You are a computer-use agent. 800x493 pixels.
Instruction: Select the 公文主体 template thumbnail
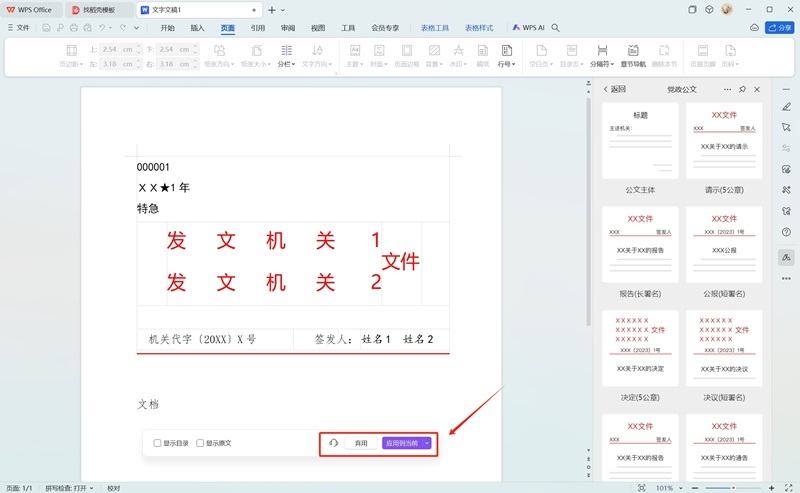640,141
